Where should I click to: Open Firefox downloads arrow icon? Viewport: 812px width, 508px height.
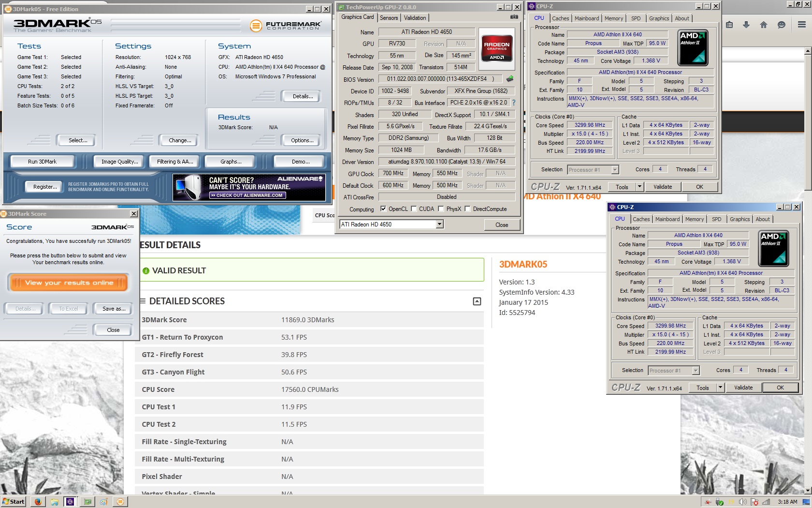pos(746,25)
